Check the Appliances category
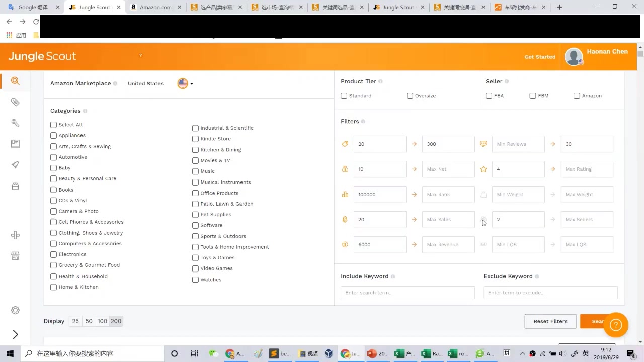 click(53, 135)
